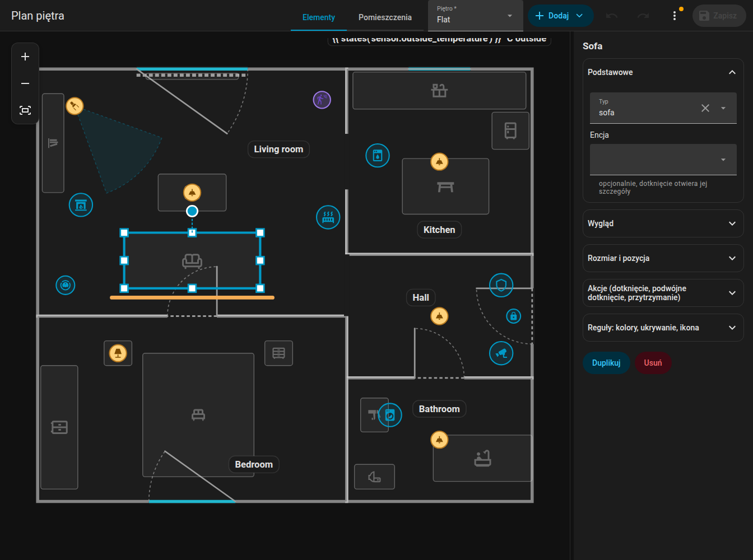Zoom in with the plus button
Screen dimensions: 753x560
click(25, 57)
